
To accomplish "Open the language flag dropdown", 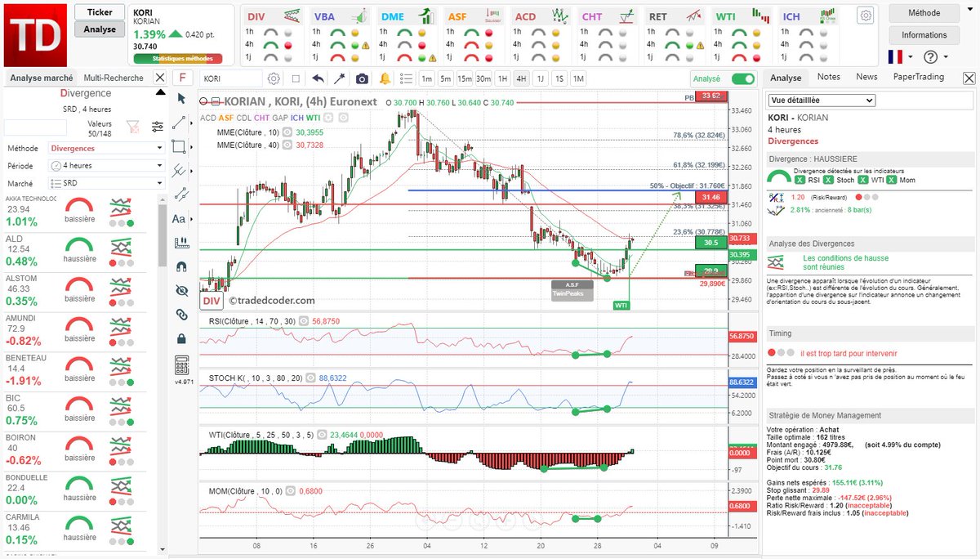I will (x=900, y=57).
